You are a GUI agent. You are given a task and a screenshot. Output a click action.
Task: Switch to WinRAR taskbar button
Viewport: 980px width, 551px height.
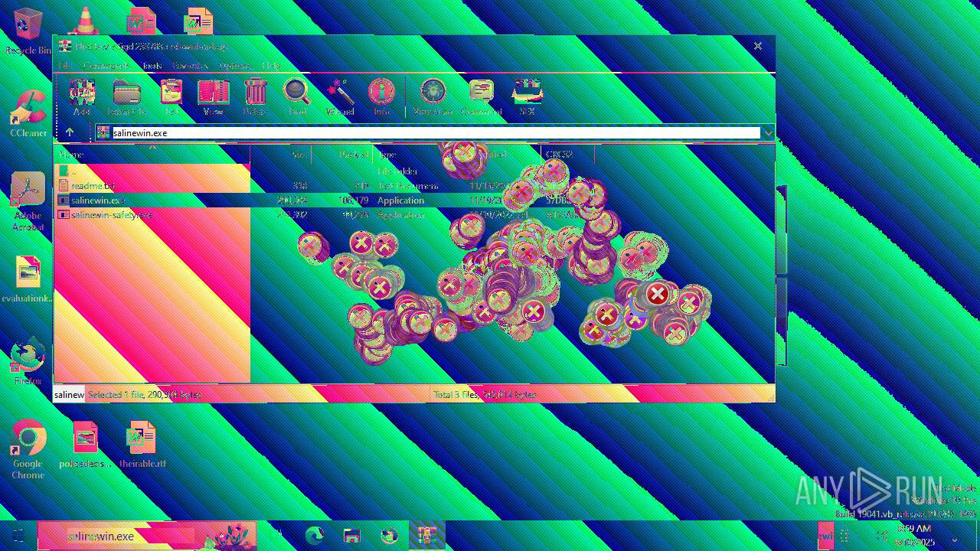pyautogui.click(x=426, y=536)
